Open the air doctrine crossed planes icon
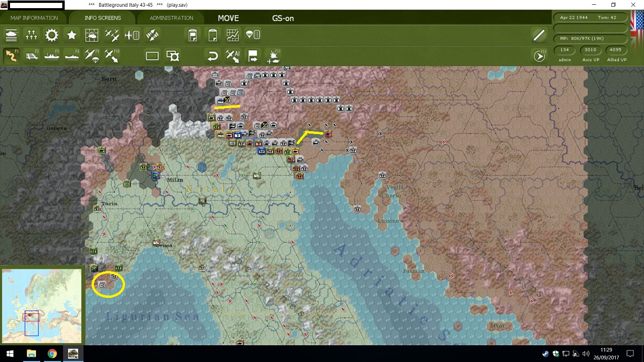This screenshot has height=362, width=644. point(112,35)
